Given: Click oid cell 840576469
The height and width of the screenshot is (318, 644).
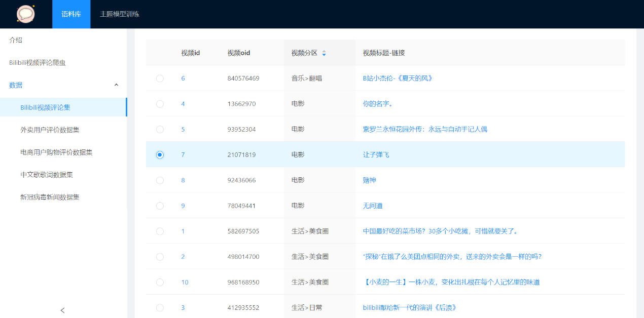Looking at the screenshot, I should point(243,78).
